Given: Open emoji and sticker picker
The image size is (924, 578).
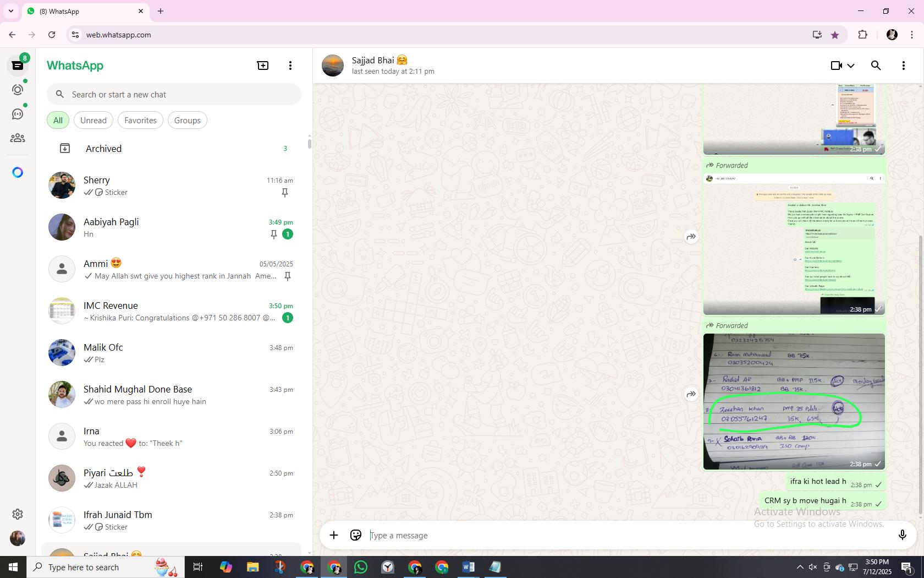Looking at the screenshot, I should [356, 535].
